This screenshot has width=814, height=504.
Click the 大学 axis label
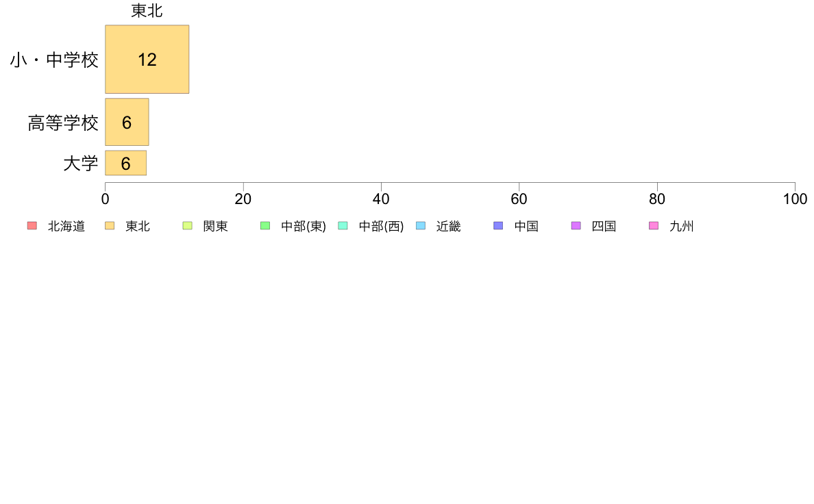[81, 164]
